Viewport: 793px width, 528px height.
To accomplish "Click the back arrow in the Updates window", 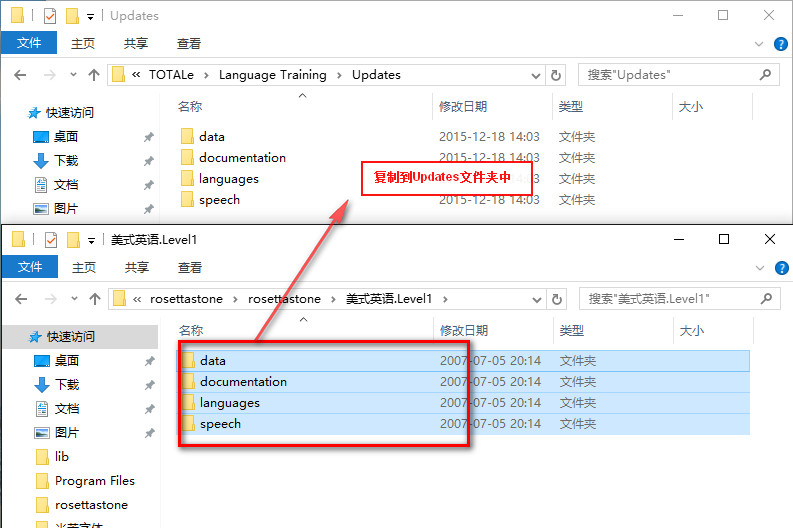I will [x=20, y=75].
